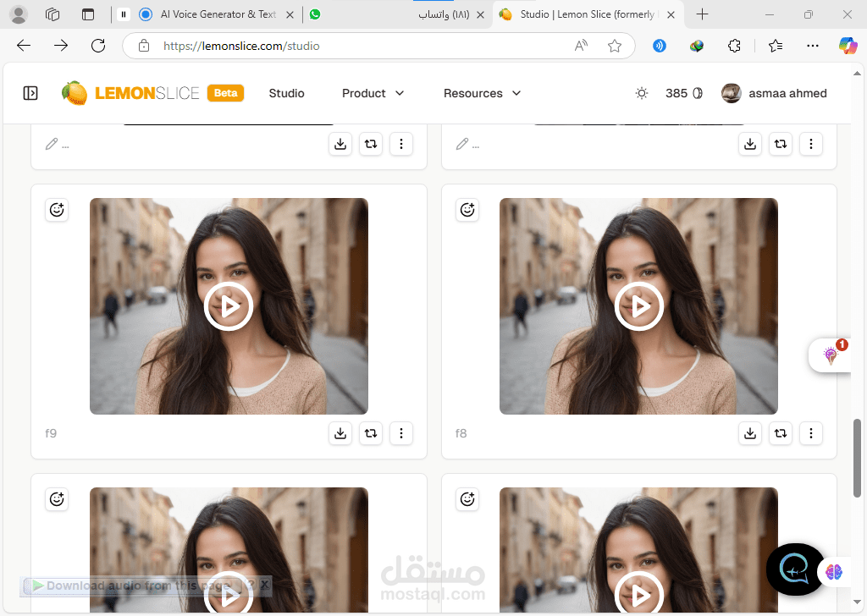Viewport: 867px width, 616px height.
Task: Open the black chat assistant bubble
Action: click(x=796, y=569)
